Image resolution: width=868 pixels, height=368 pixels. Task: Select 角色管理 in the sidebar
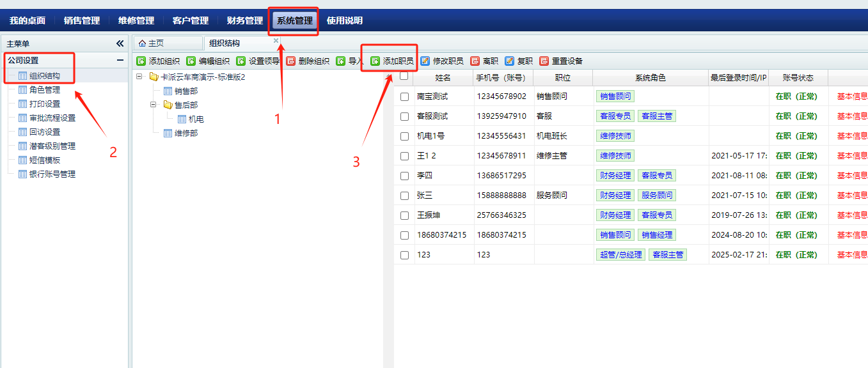[x=45, y=90]
